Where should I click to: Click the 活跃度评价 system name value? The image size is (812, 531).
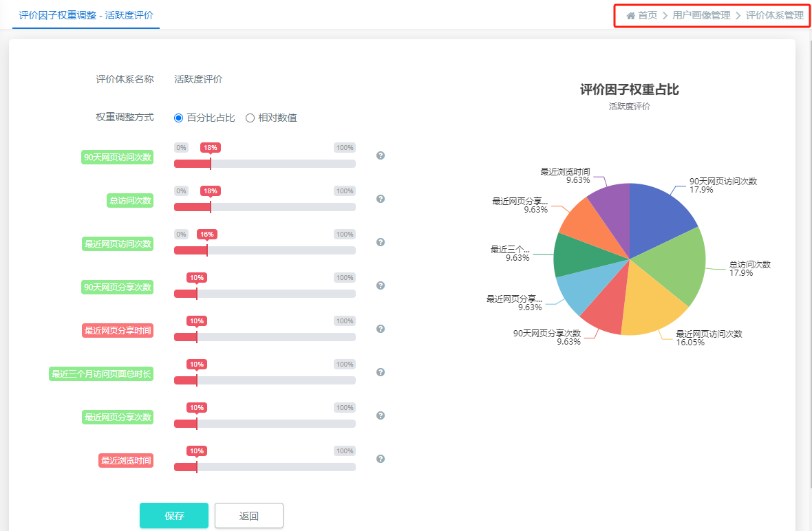[x=198, y=79]
